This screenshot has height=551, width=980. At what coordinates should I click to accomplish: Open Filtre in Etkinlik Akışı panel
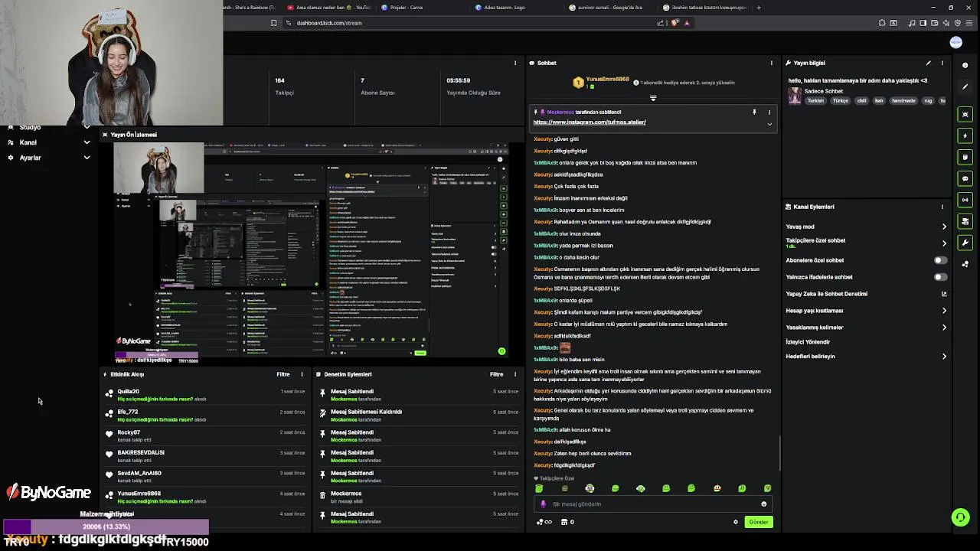(283, 374)
